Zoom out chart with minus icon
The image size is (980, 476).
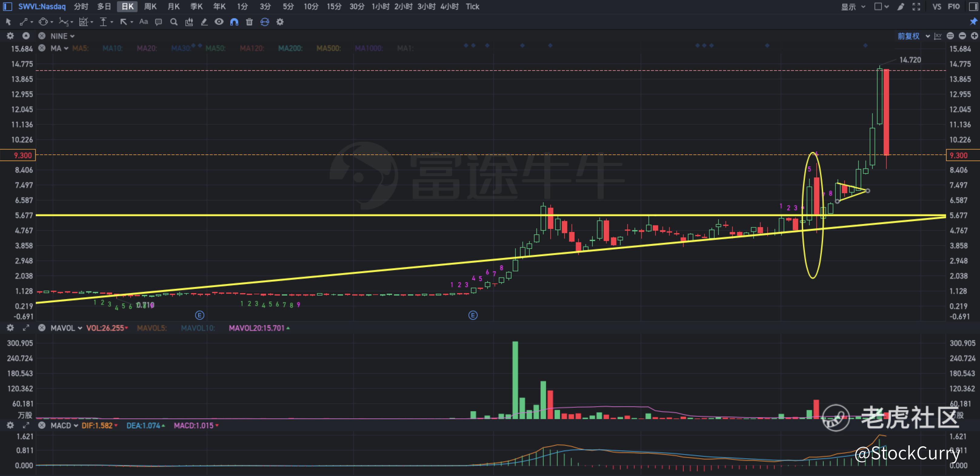[x=962, y=36]
